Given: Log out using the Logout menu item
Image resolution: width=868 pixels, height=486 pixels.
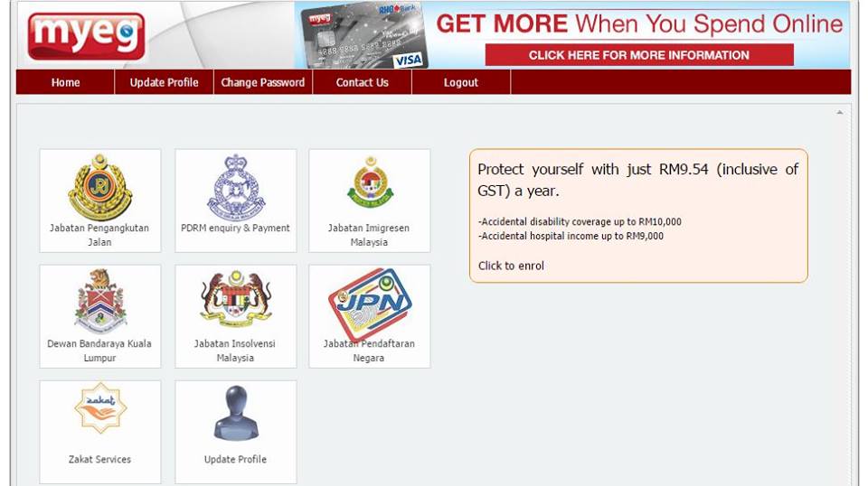Looking at the screenshot, I should (x=460, y=82).
